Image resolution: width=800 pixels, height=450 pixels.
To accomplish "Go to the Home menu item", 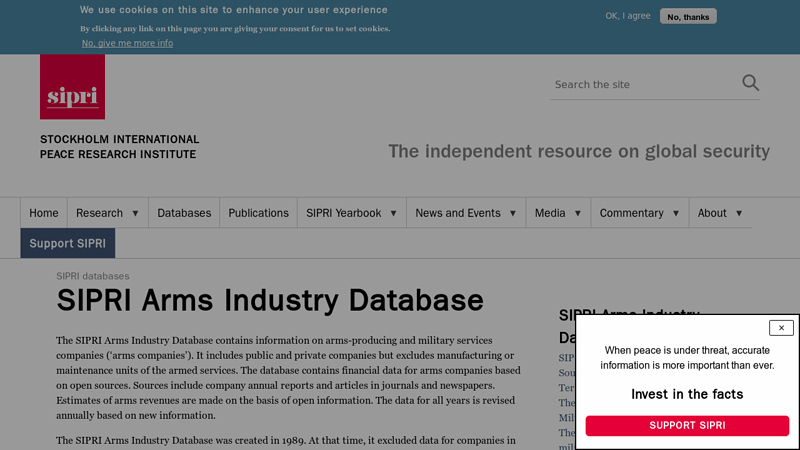I will point(44,213).
